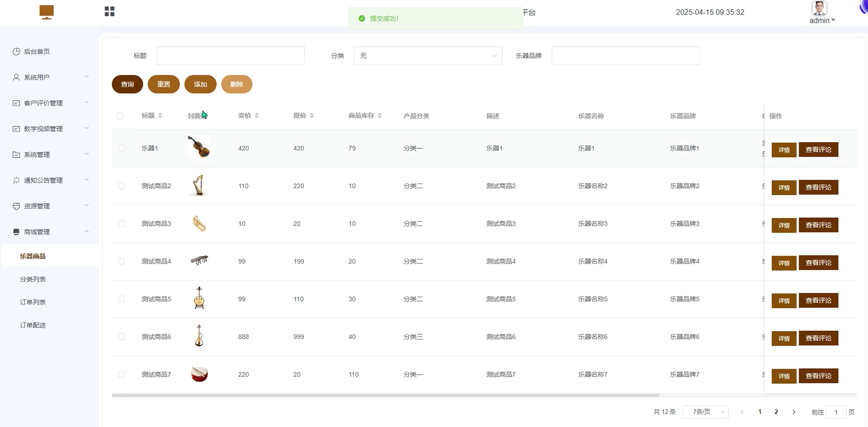This screenshot has height=427, width=868.
Task: Open the 分类 dropdown selector
Action: click(428, 56)
